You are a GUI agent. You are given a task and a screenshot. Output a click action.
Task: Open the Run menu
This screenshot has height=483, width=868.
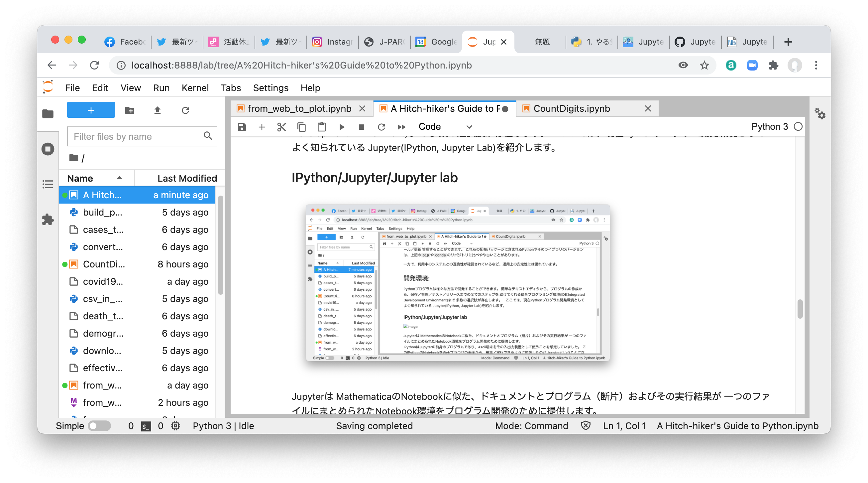pyautogui.click(x=161, y=88)
